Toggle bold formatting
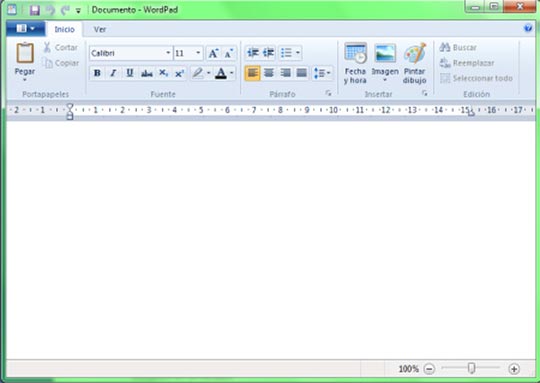 tap(97, 73)
